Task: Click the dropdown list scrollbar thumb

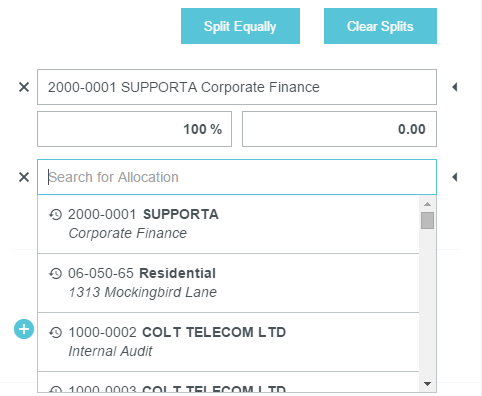Action: (x=427, y=220)
